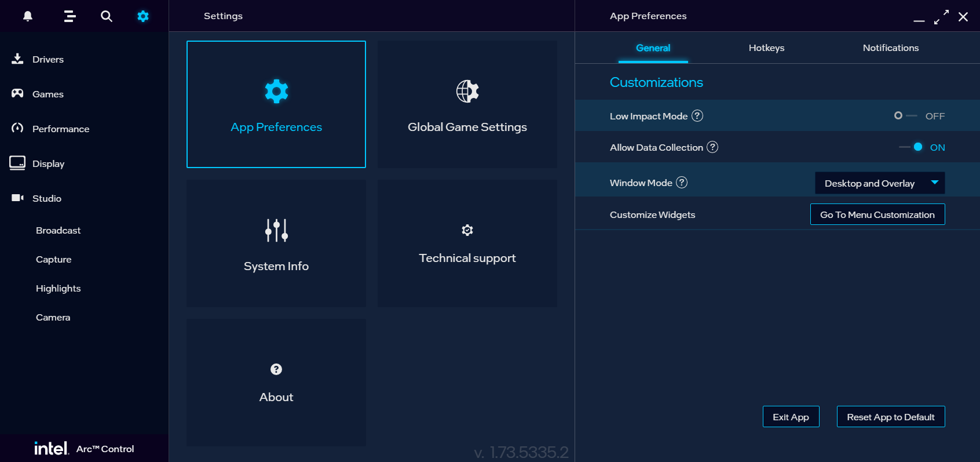
Task: Click the search magnifier icon
Action: point(107,16)
